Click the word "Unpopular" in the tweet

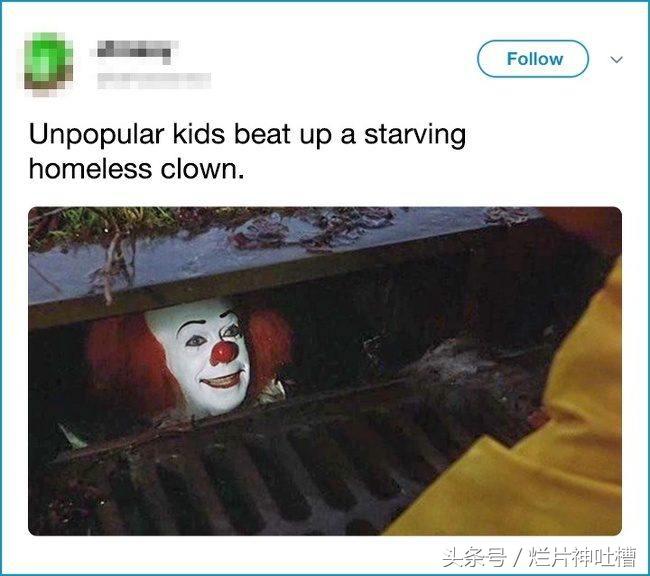point(97,136)
